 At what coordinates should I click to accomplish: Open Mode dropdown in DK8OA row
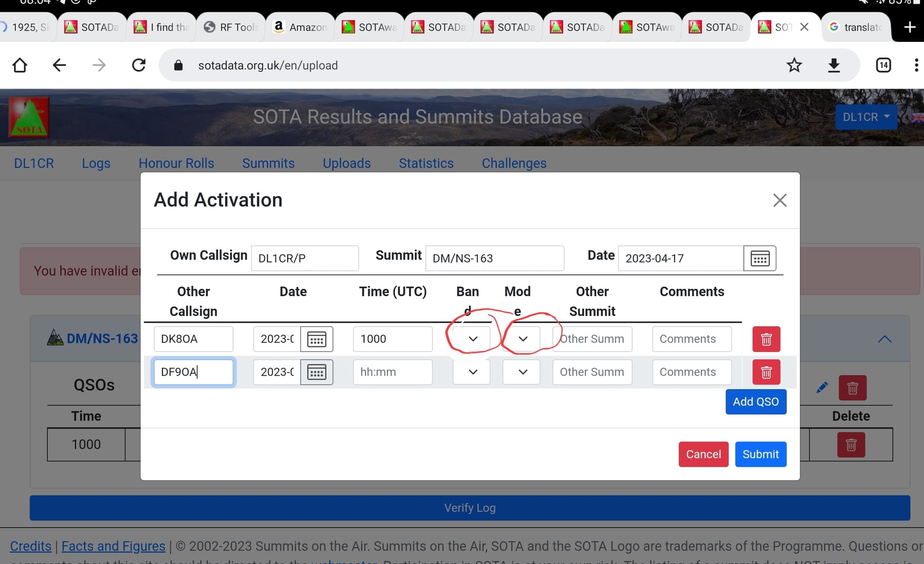pyautogui.click(x=522, y=339)
